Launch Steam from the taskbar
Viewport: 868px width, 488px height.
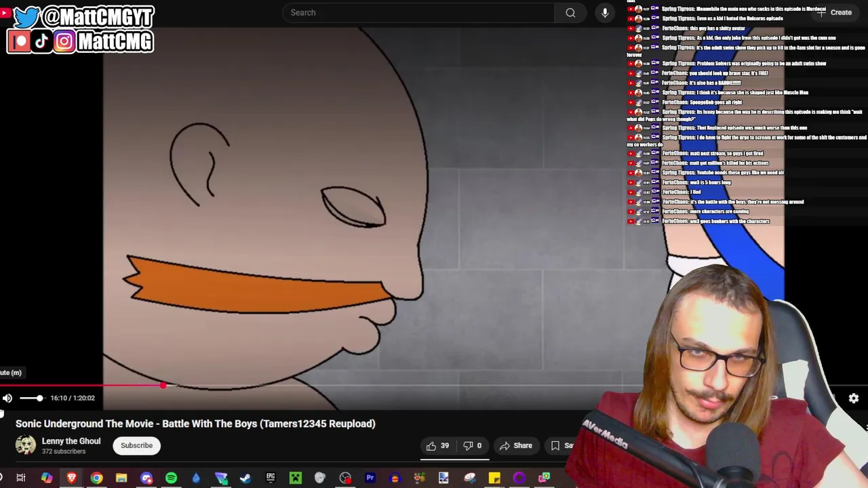pos(245,478)
